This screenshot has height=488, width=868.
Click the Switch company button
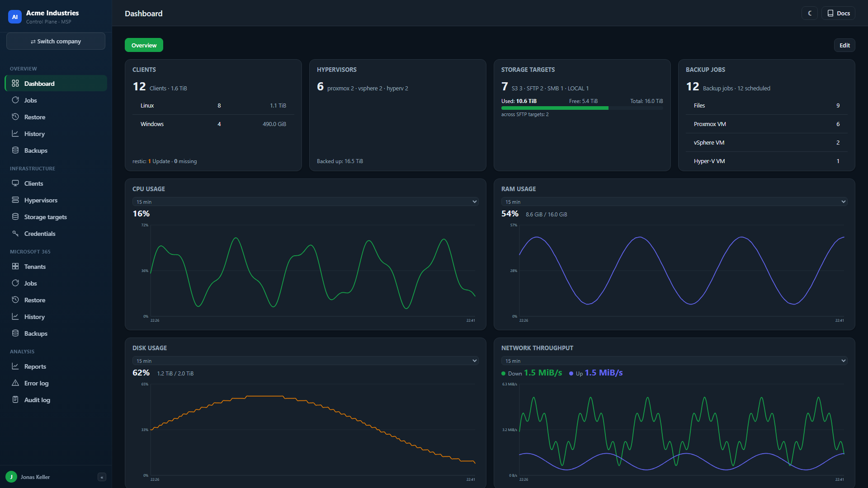[x=56, y=41]
